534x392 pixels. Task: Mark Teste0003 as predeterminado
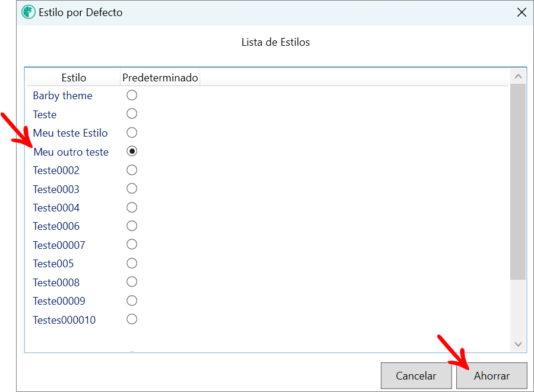click(131, 188)
